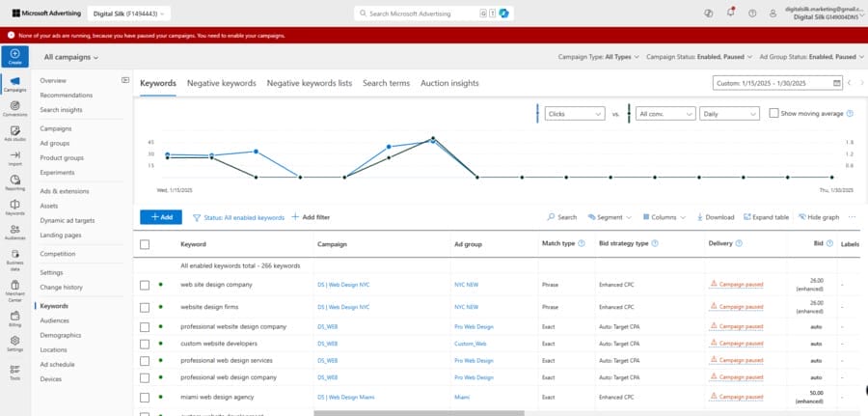
Task: Click Hide graph
Action: click(819, 217)
